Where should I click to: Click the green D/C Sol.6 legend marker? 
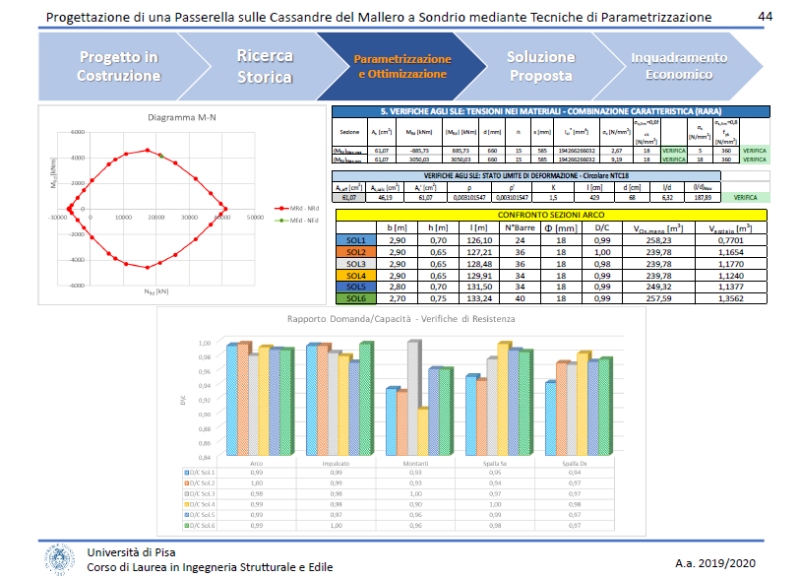186,524
